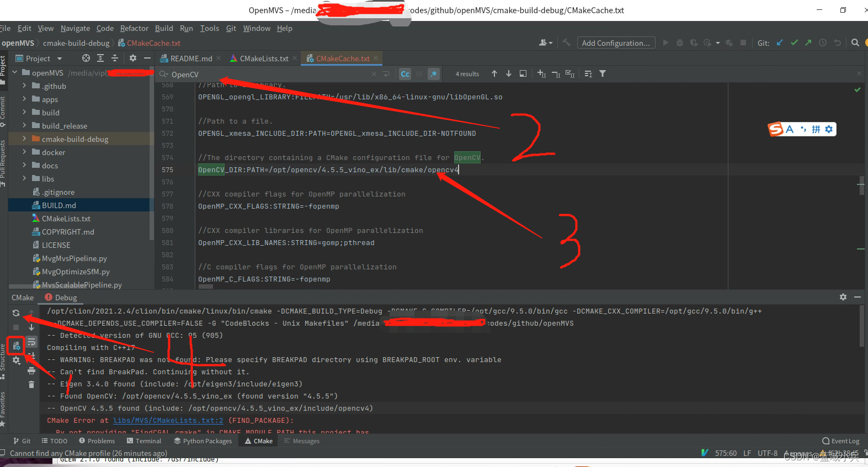Switch to README.md tab
868x467 pixels.
pos(191,59)
